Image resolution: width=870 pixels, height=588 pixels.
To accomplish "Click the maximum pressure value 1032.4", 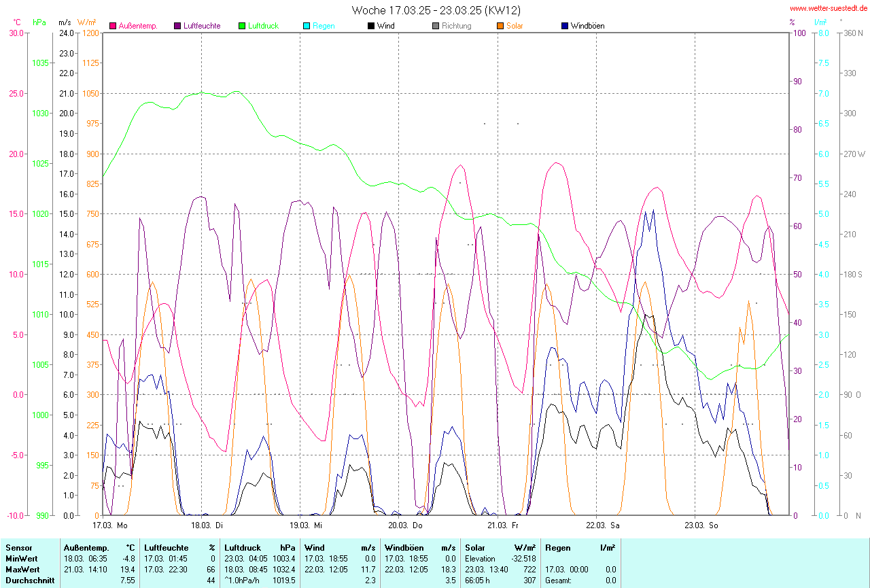I will (x=283, y=569).
